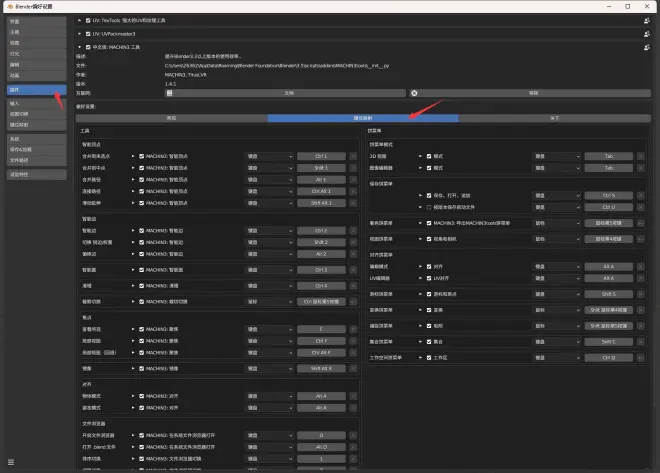Uncheck the keymap checkbox in the Ctrl Q row
The image size is (660, 473).
tap(429, 358)
